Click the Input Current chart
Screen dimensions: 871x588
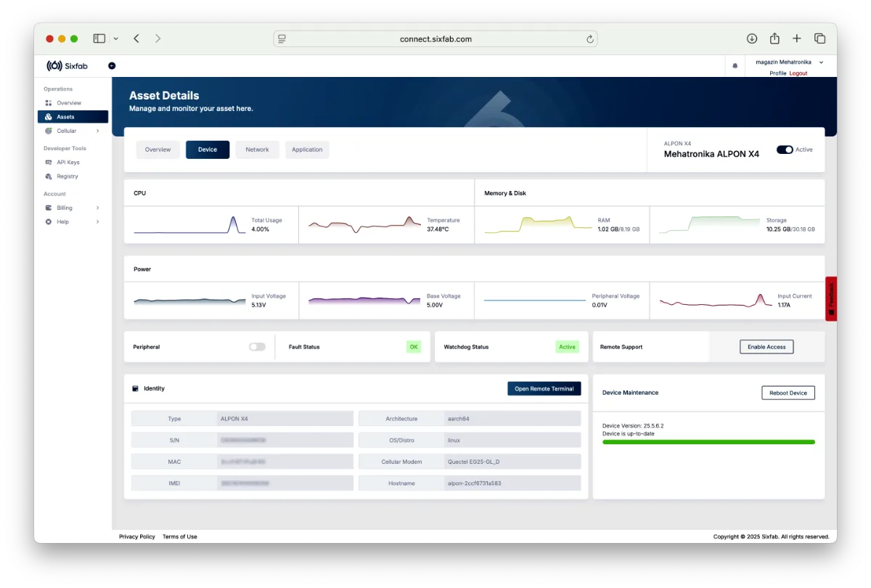(716, 300)
